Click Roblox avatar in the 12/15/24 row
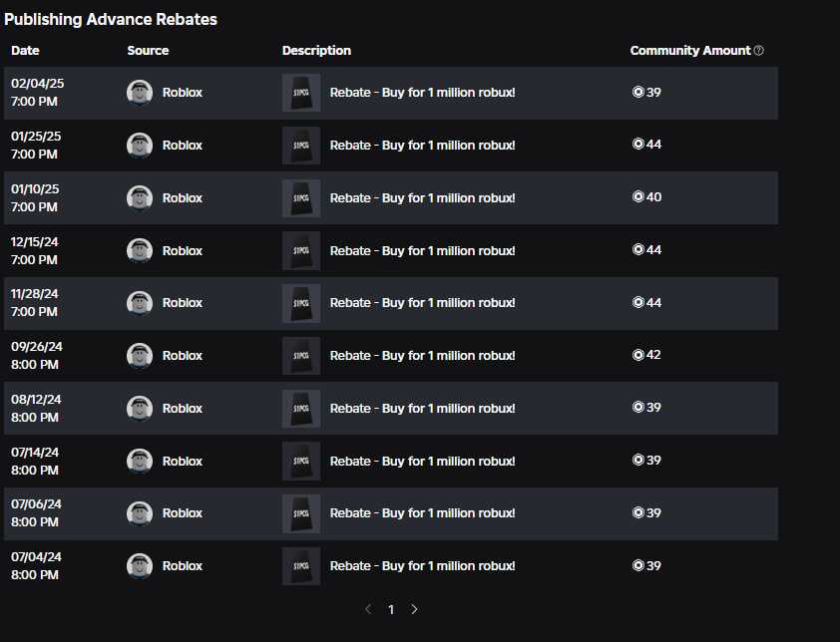Image resolution: width=840 pixels, height=642 pixels. pyautogui.click(x=140, y=250)
